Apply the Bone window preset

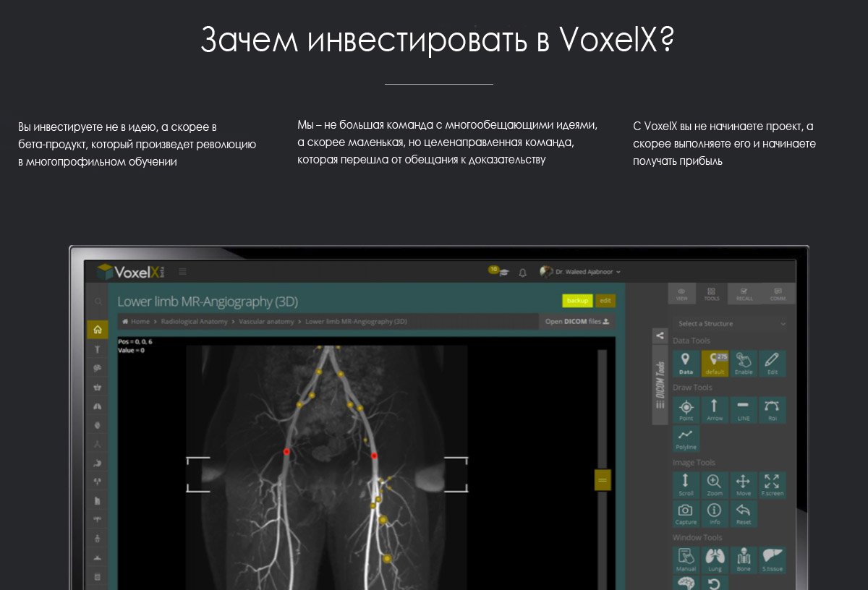click(744, 560)
